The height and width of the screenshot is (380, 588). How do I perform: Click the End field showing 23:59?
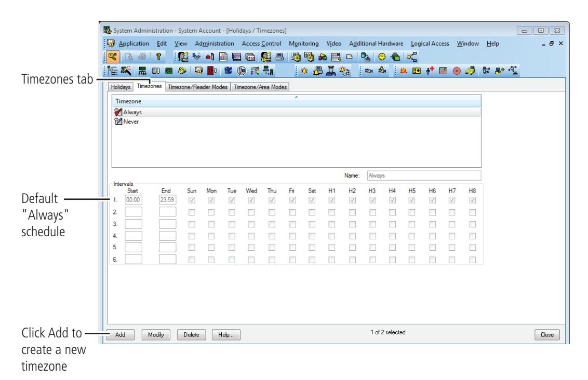pyautogui.click(x=167, y=200)
